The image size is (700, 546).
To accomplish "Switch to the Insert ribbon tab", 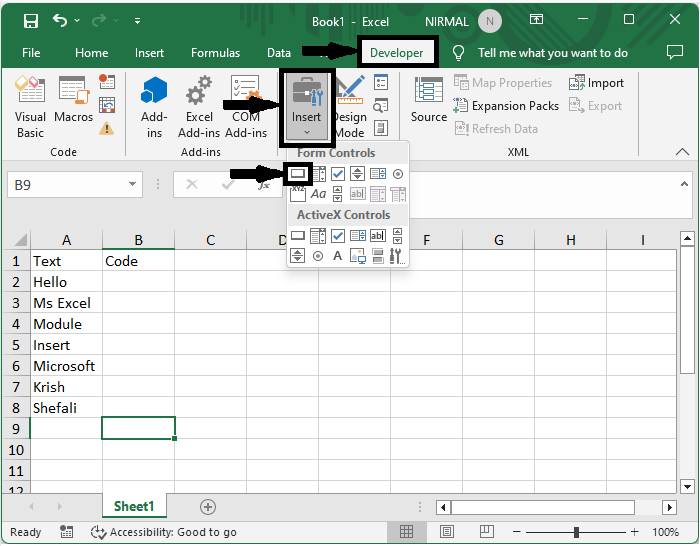I will (149, 53).
